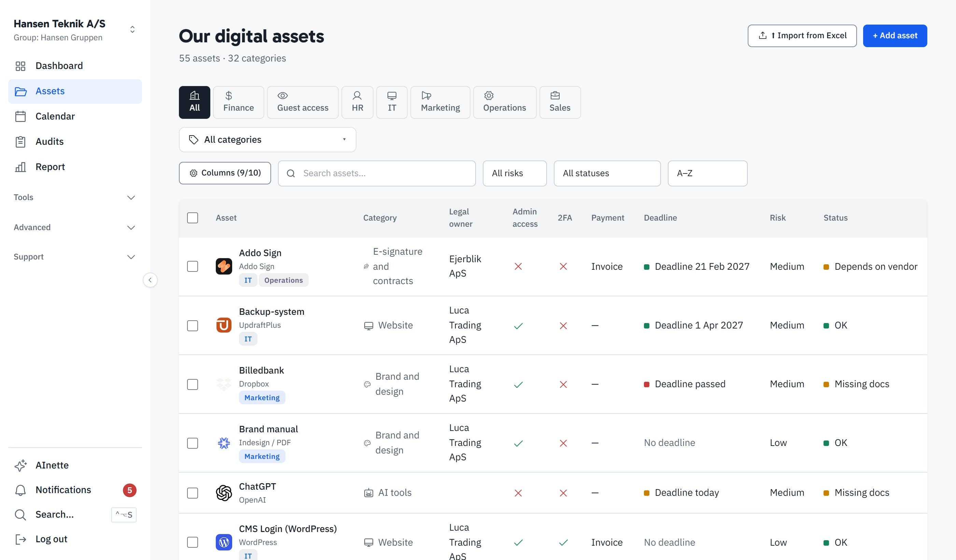Open the Report page
The width and height of the screenshot is (956, 560).
pyautogui.click(x=75, y=167)
